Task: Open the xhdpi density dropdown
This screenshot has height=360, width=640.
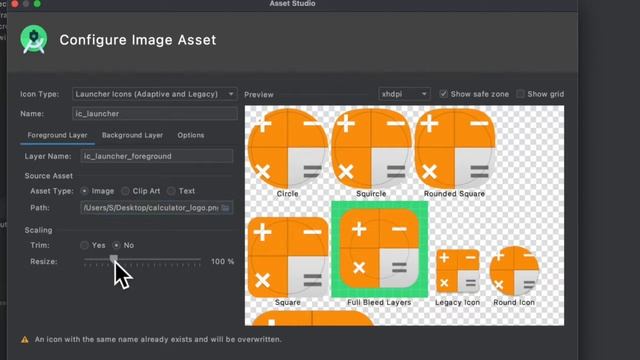Action: tap(404, 94)
